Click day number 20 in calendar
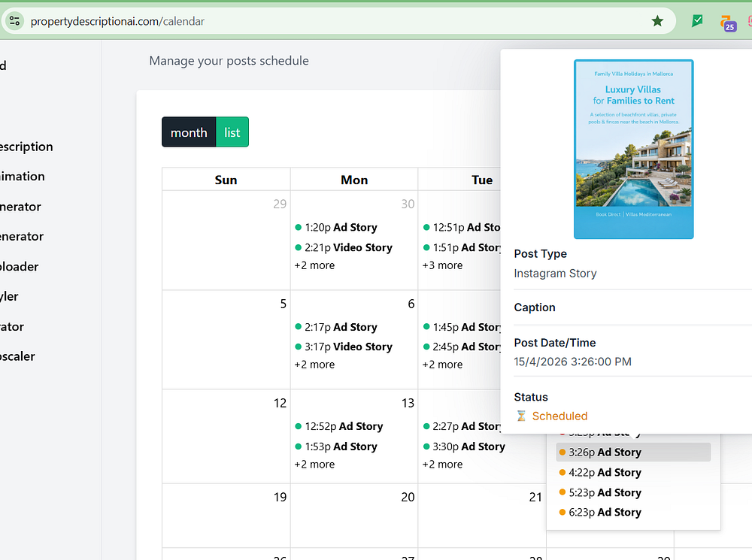Screen dimensions: 752x560 point(408,497)
